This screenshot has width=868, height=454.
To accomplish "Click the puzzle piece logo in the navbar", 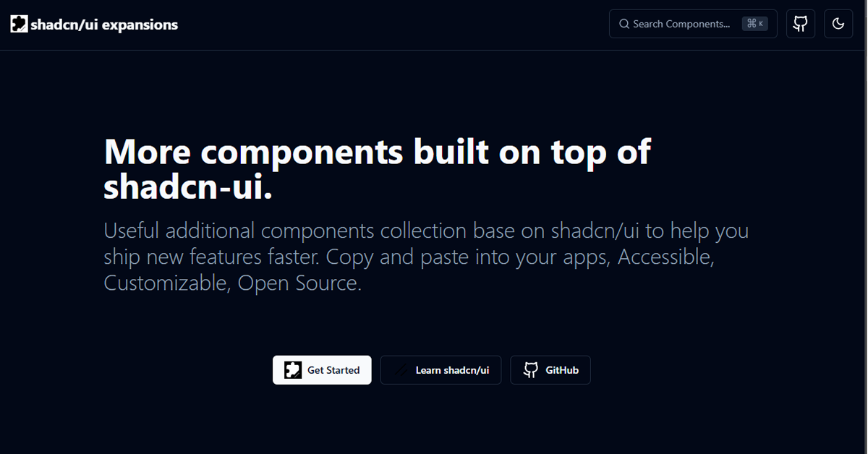I will [x=18, y=23].
